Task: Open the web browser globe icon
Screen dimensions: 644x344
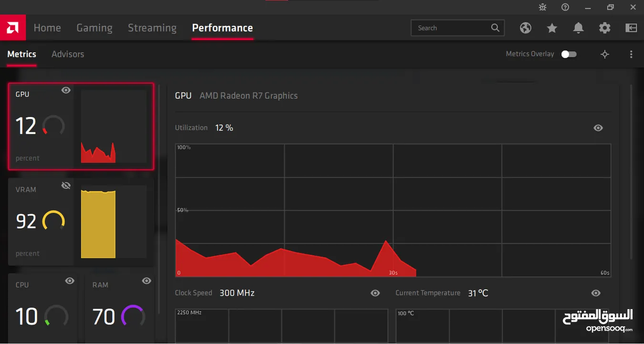Action: tap(526, 28)
